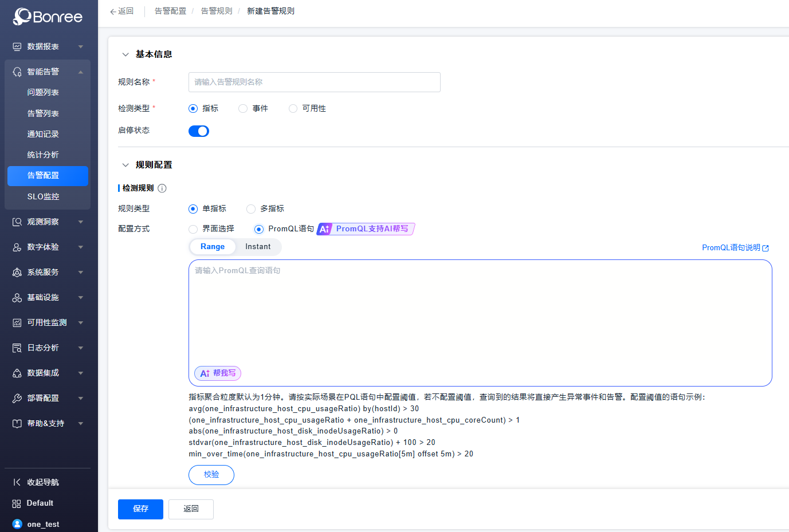Switch to the Instant query tab
Screen dimensions: 789x532
(258, 246)
